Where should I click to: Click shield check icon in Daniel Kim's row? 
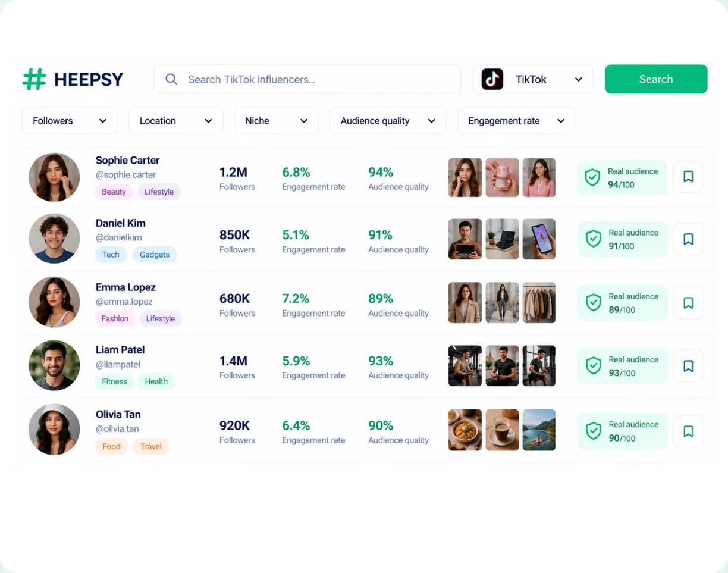pos(594,239)
